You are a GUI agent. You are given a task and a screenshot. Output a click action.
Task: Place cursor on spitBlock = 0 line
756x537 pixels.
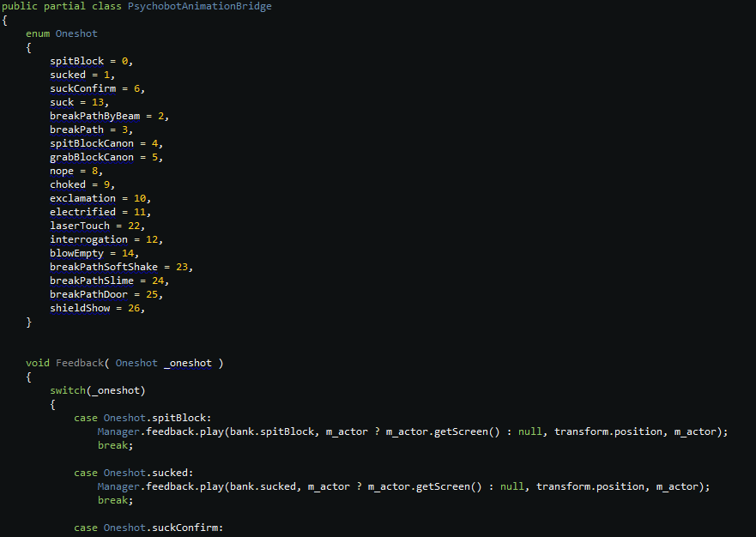[91, 61]
